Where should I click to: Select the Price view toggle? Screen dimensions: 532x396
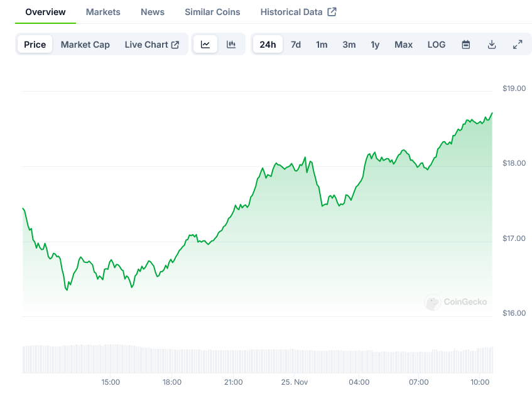tap(35, 45)
